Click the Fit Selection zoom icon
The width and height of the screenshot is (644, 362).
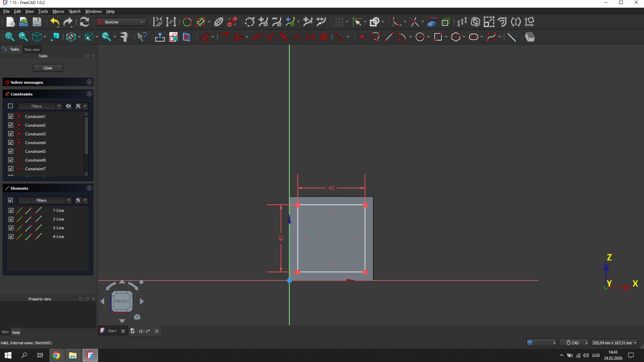click(23, 37)
